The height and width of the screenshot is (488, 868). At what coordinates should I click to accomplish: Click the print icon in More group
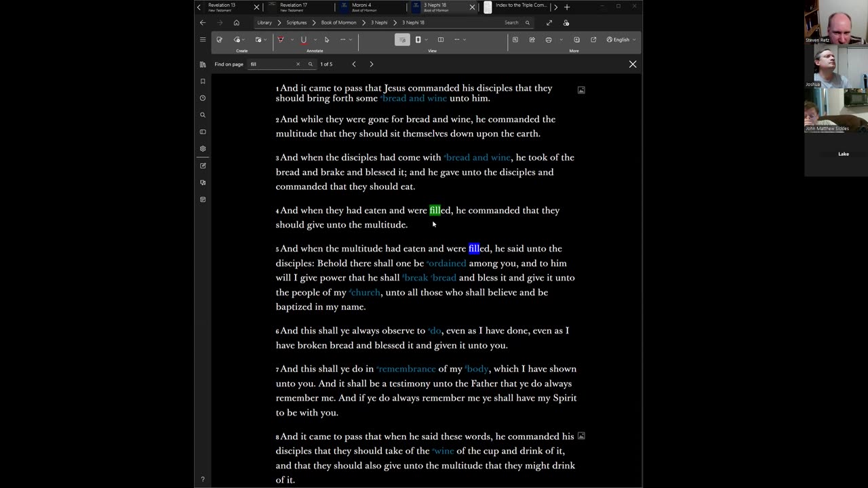click(x=549, y=40)
